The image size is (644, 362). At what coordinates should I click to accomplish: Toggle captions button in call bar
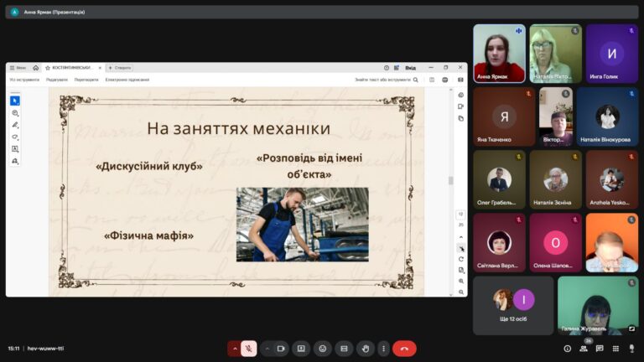[x=344, y=349]
